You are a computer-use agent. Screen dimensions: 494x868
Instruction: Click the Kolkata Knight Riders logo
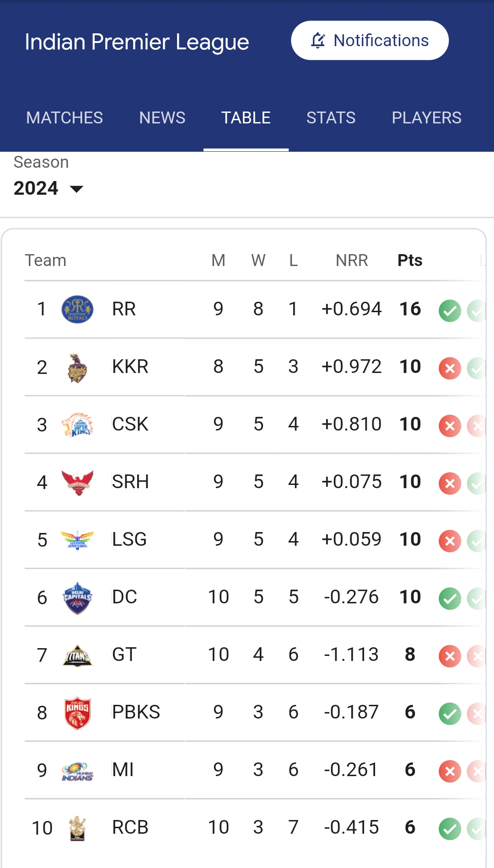click(x=77, y=367)
